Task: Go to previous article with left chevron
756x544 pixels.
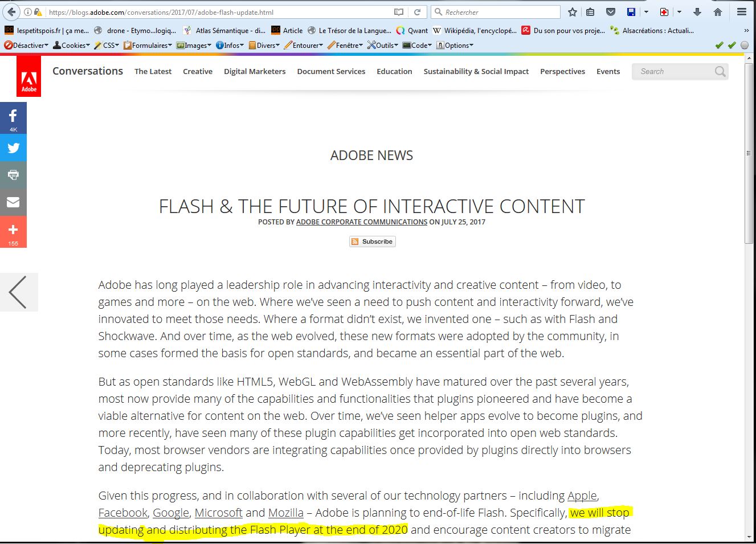Action: tap(18, 292)
